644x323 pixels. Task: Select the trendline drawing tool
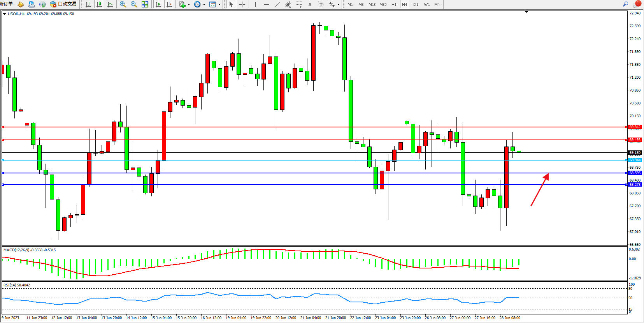[x=277, y=4]
